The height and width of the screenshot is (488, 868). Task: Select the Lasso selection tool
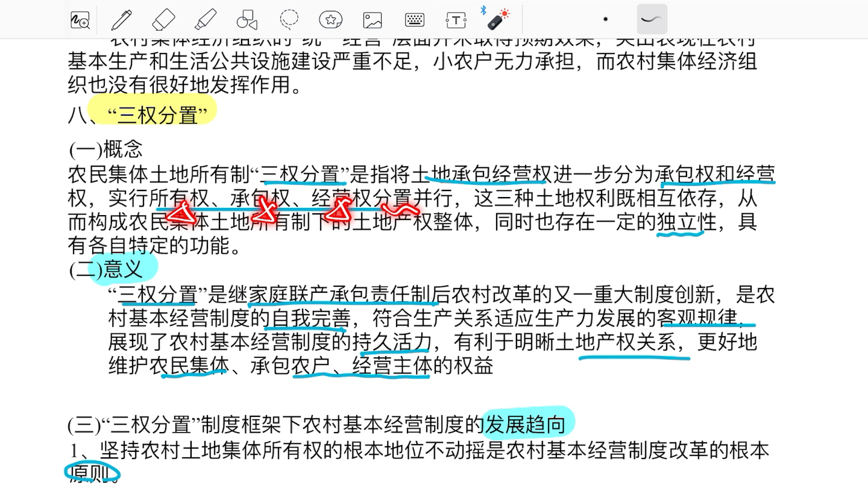(289, 20)
